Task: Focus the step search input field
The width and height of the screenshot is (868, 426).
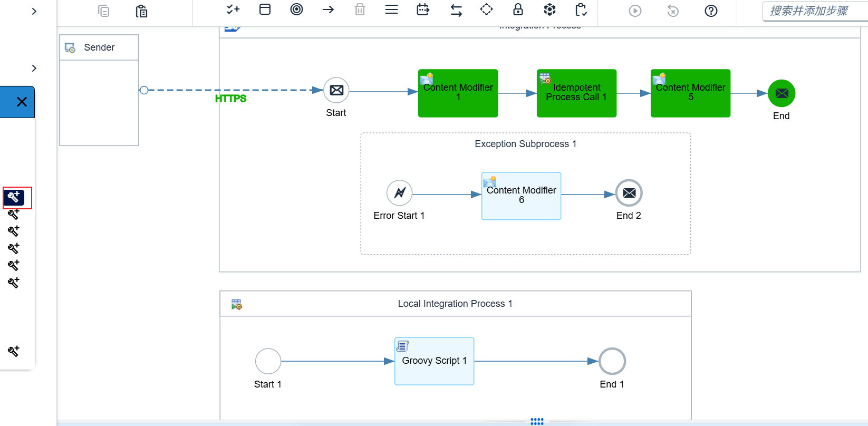Action: click(x=815, y=11)
